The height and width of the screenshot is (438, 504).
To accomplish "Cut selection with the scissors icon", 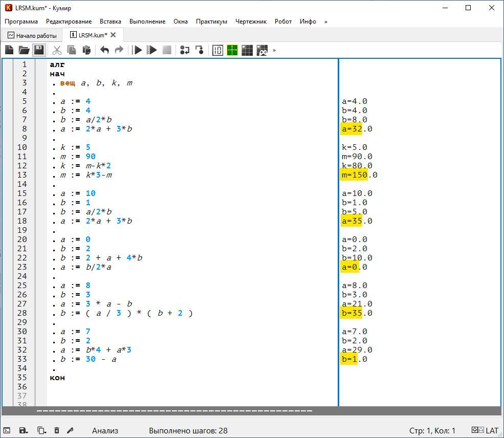I will [x=57, y=50].
